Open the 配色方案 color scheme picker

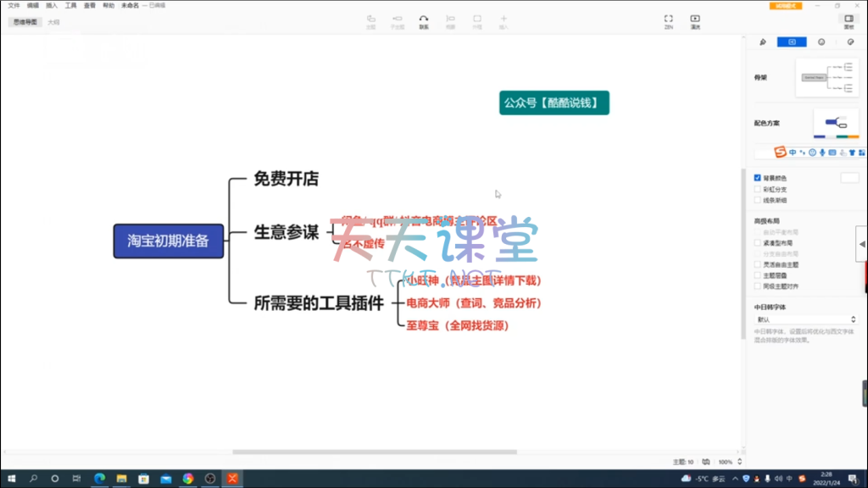pos(836,124)
